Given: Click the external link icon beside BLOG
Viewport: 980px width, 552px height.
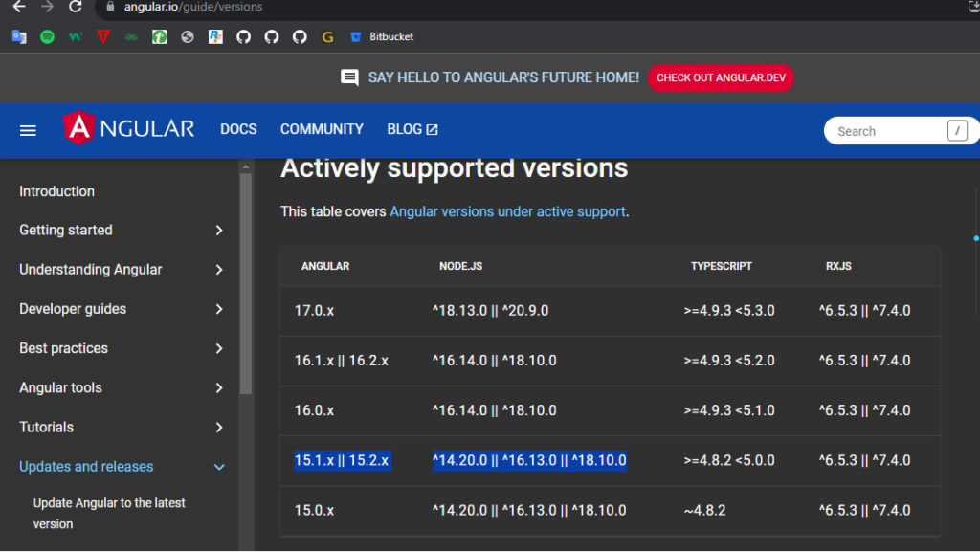Looking at the screenshot, I should (432, 129).
